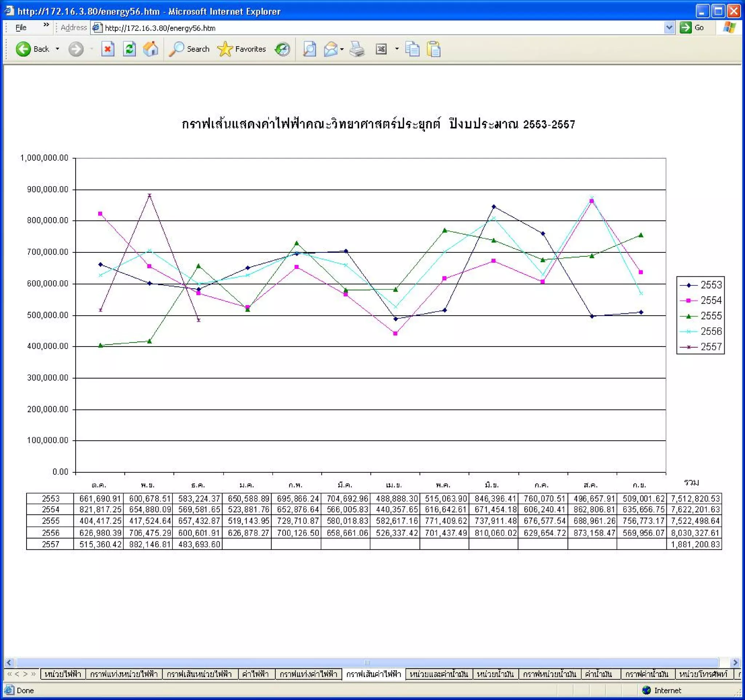This screenshot has width=745, height=700.
Task: Go to Home page icon
Action: [x=151, y=49]
